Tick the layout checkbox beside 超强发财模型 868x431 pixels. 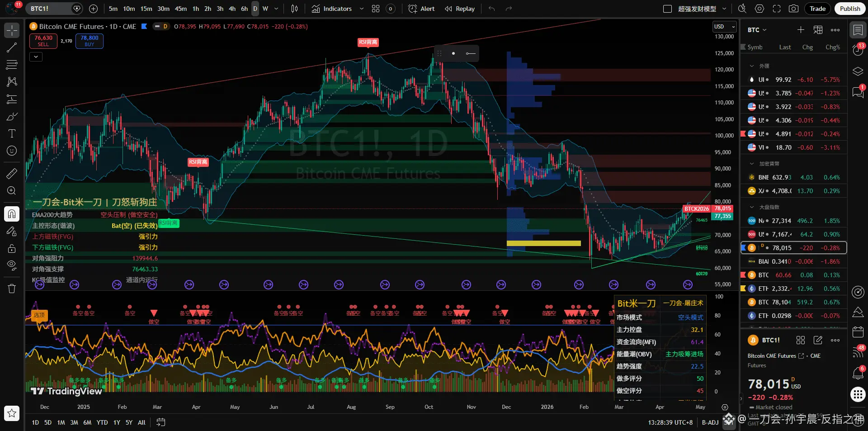click(x=667, y=9)
